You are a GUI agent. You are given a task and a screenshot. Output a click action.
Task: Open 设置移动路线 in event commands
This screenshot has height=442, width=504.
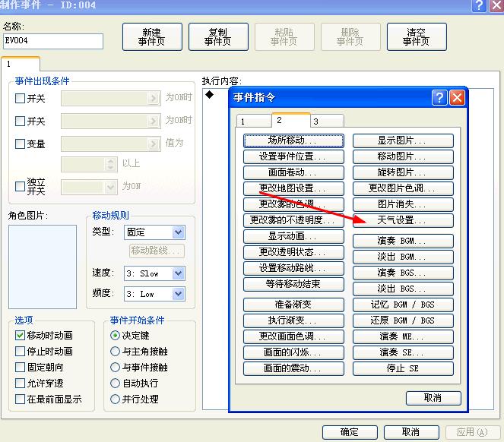point(293,268)
